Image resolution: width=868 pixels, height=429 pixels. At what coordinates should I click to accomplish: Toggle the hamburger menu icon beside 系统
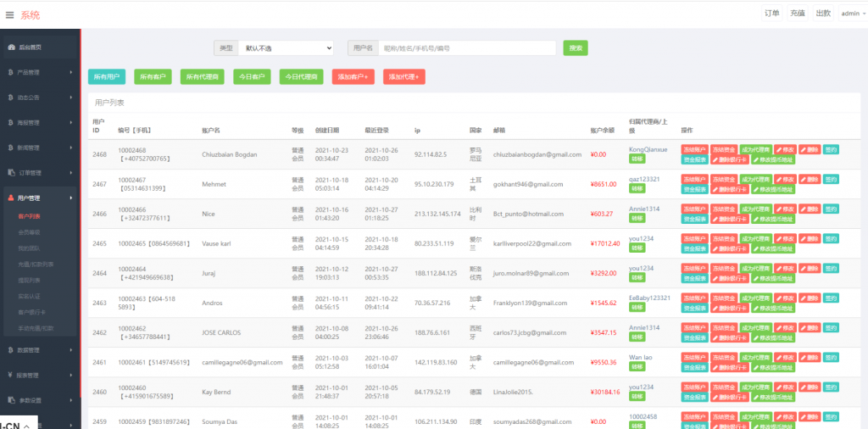(x=9, y=14)
